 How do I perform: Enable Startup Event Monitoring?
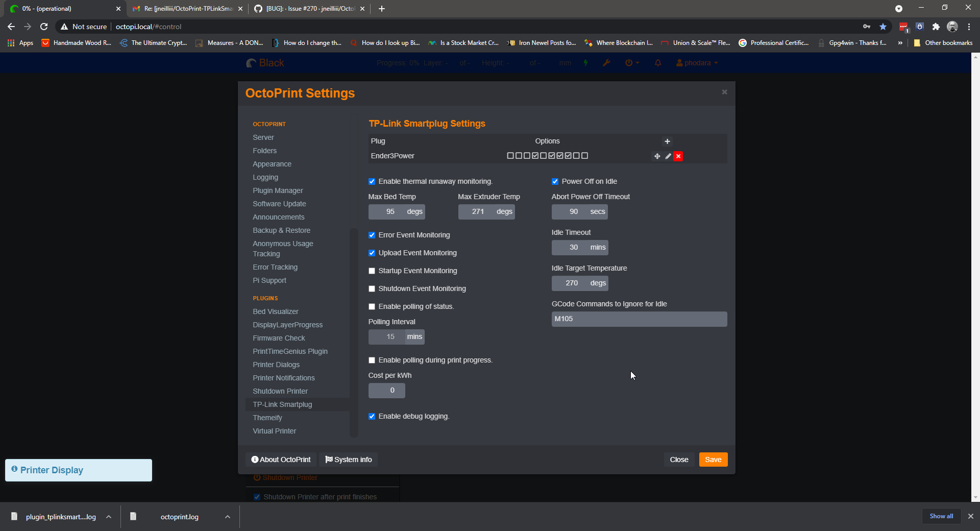pyautogui.click(x=372, y=271)
